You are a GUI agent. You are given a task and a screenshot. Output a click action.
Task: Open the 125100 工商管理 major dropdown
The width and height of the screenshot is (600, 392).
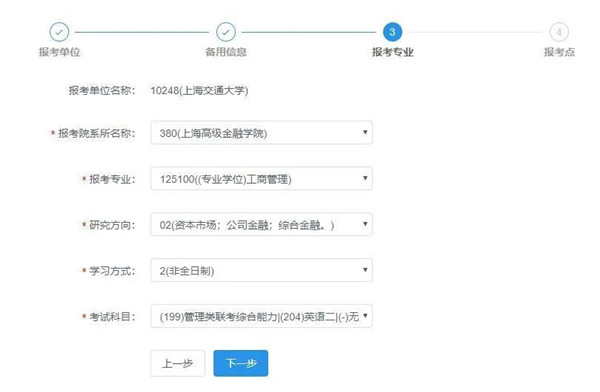click(261, 178)
